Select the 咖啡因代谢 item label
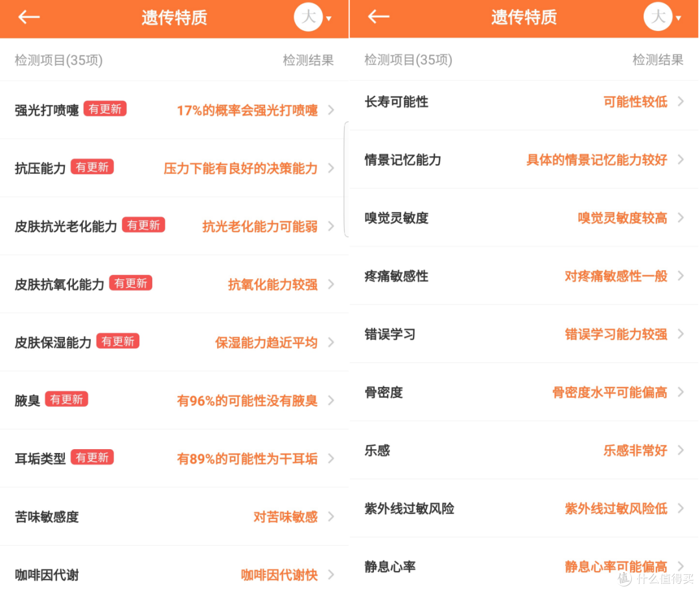This screenshot has height=593, width=700. 47,575
